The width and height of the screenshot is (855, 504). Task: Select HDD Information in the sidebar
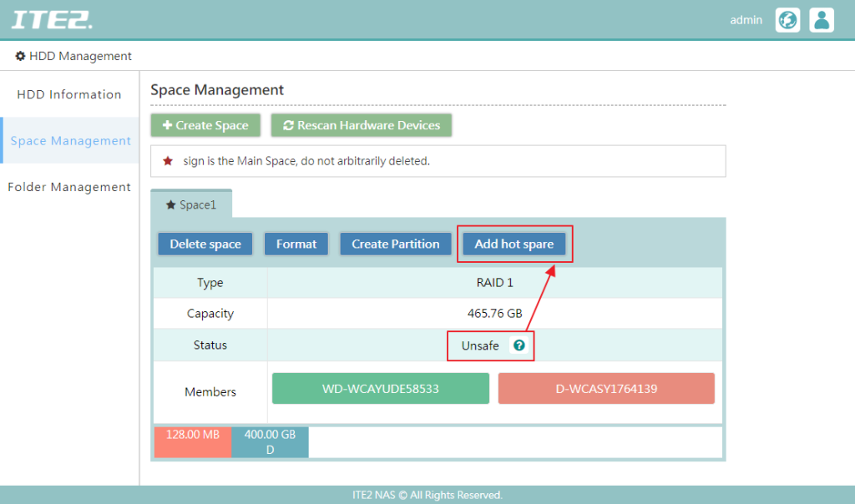68,94
